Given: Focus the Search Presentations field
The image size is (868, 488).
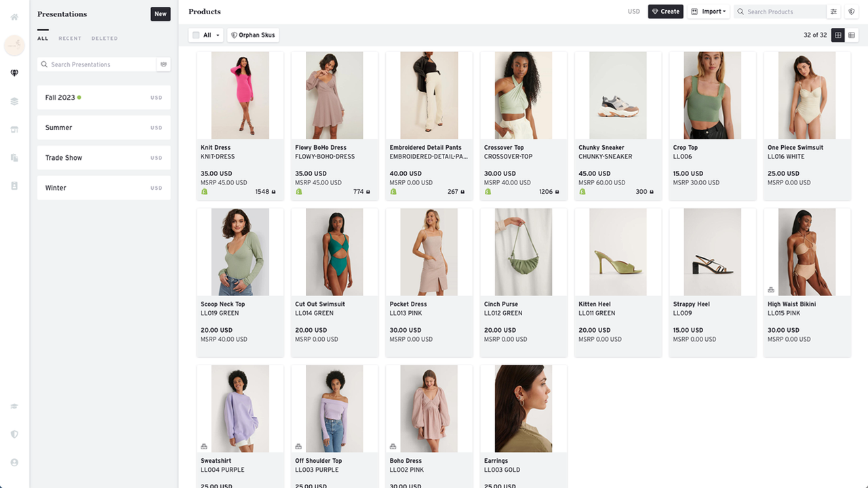Looking at the screenshot, I should [97, 64].
